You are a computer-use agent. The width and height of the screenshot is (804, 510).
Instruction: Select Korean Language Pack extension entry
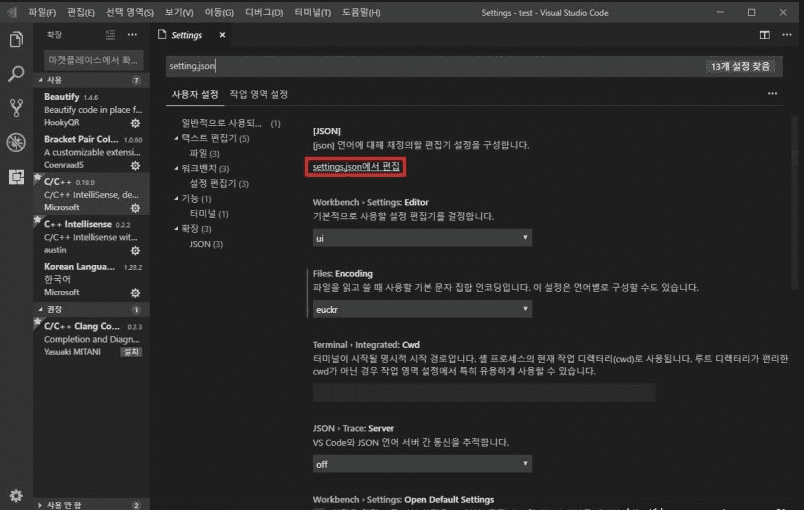[91, 279]
